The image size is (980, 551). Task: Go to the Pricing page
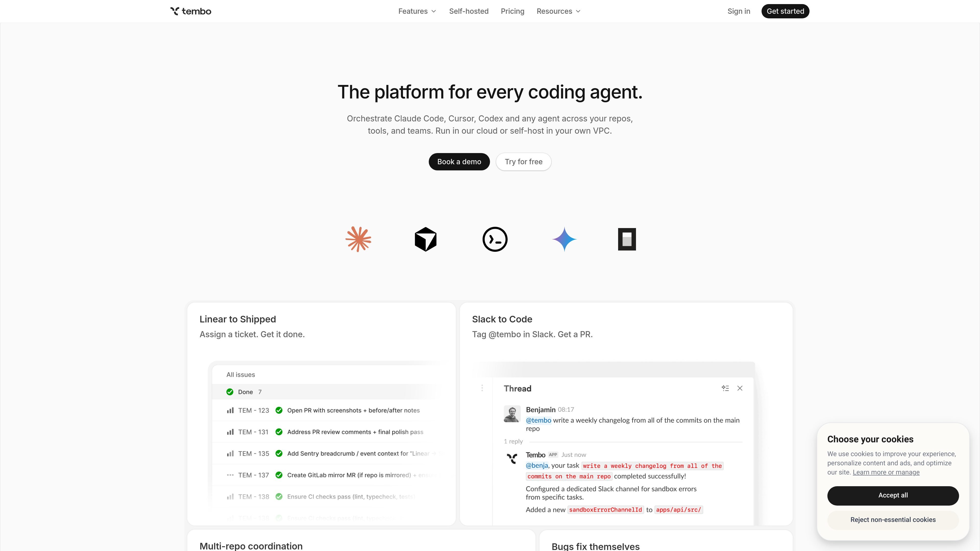point(512,11)
